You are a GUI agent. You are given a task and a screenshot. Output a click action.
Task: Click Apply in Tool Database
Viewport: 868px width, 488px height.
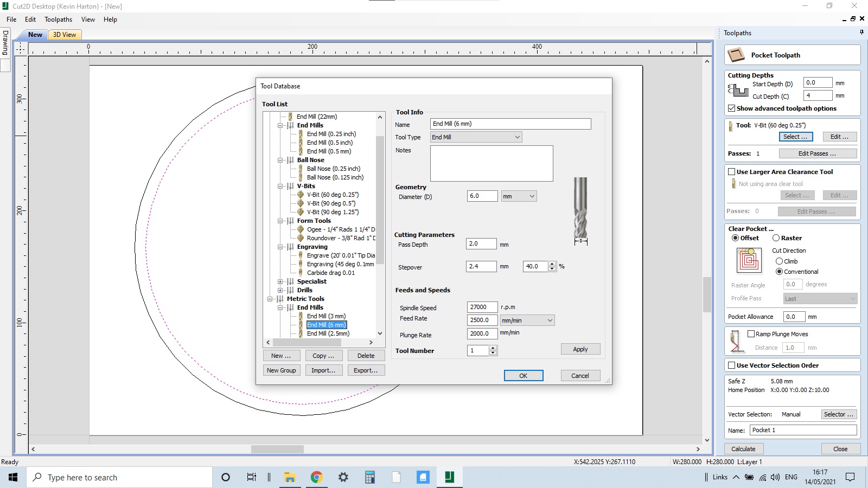[580, 349]
